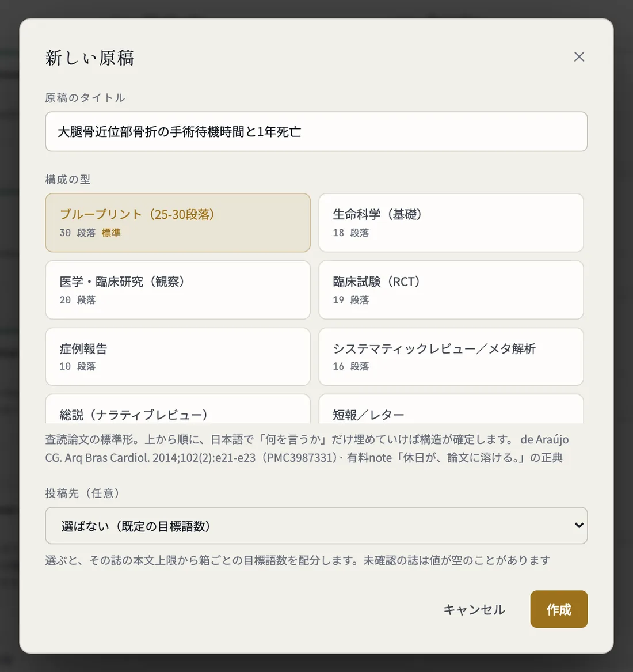Viewport: 633px width, 672px height.
Task: Click the 原稿のタイトル input field
Action: [316, 131]
